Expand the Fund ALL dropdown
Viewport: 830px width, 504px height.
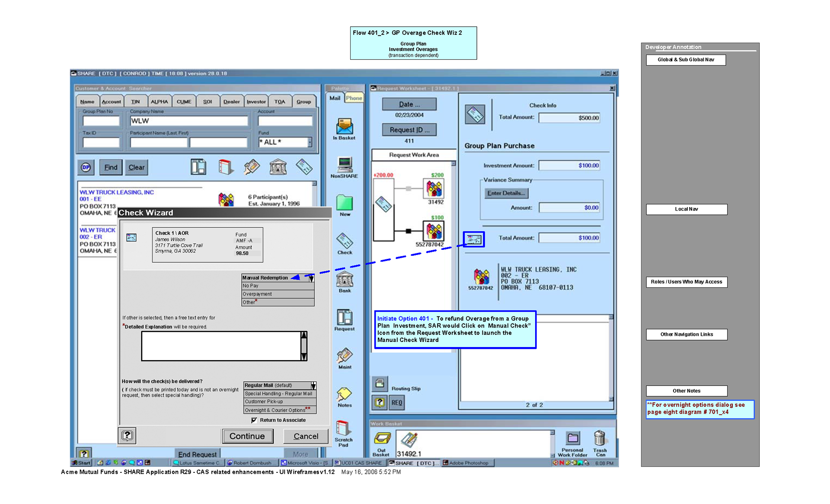point(310,142)
